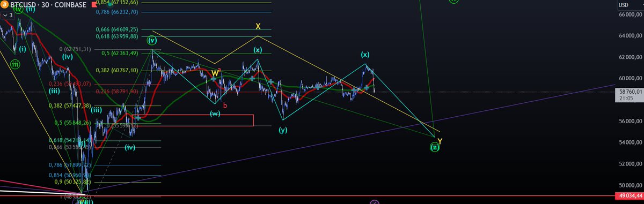Select Fibonacci level 0,666 (64 609,25)
Screen dimensions: 644x204
(117, 29)
